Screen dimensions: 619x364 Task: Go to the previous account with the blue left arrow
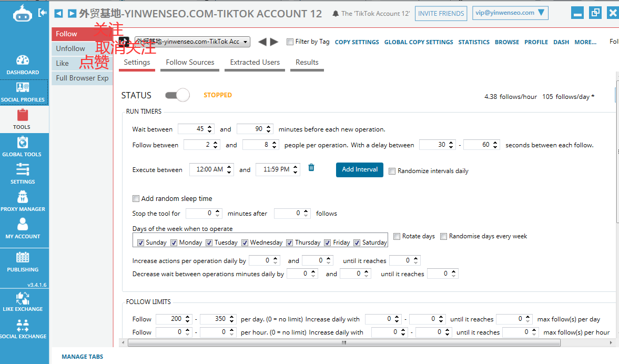(x=58, y=14)
